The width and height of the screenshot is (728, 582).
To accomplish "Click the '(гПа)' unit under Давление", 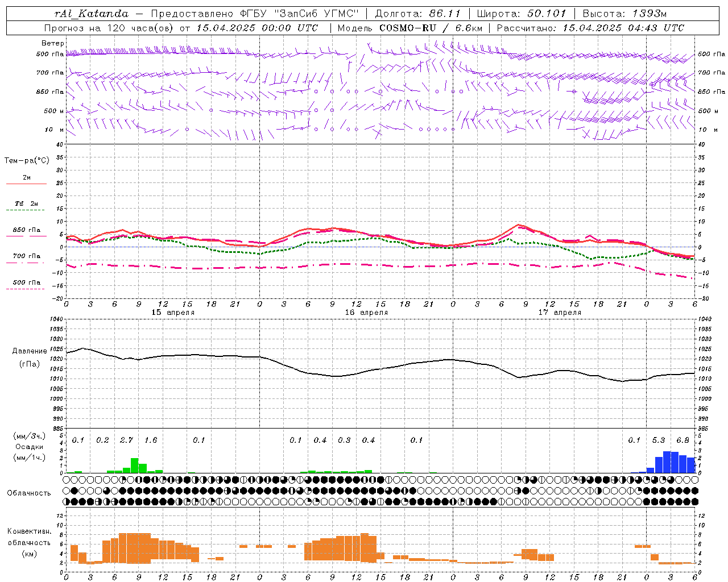I will [30, 364].
